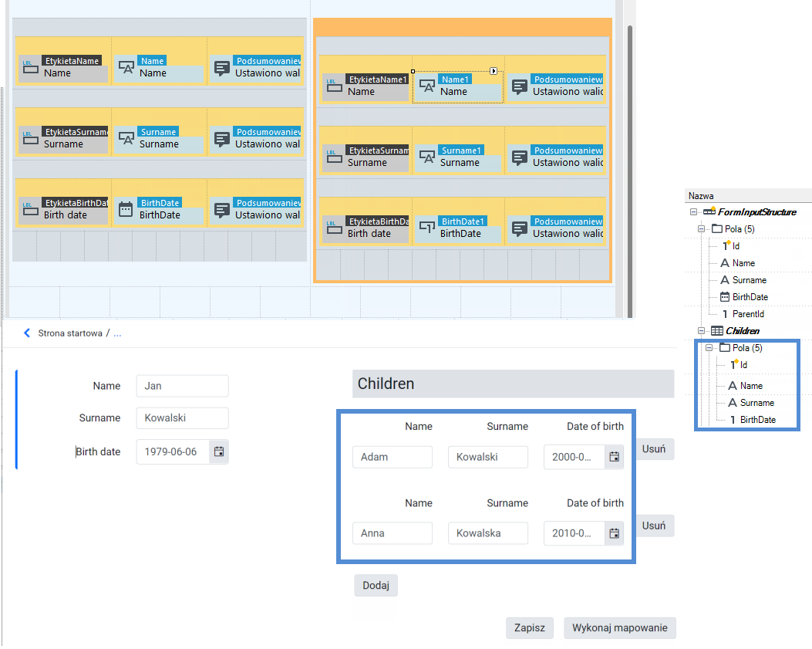Go back using the breadcrumb arrow
Screen dimensions: 812x649
pyautogui.click(x=27, y=333)
